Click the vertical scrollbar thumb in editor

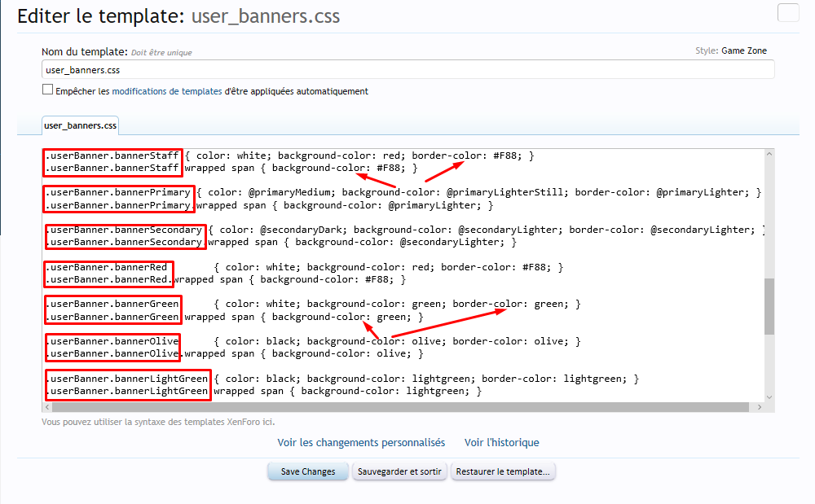point(769,306)
